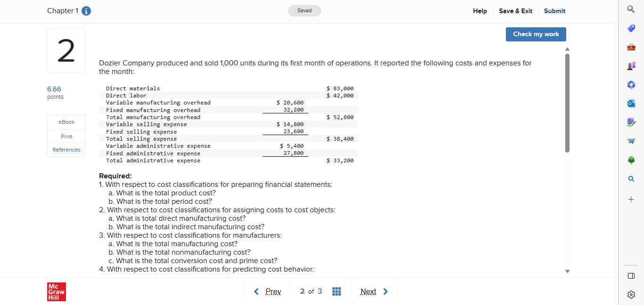This screenshot has height=305, width=644.
Task: Add a new site to the sidebar
Action: point(631,199)
